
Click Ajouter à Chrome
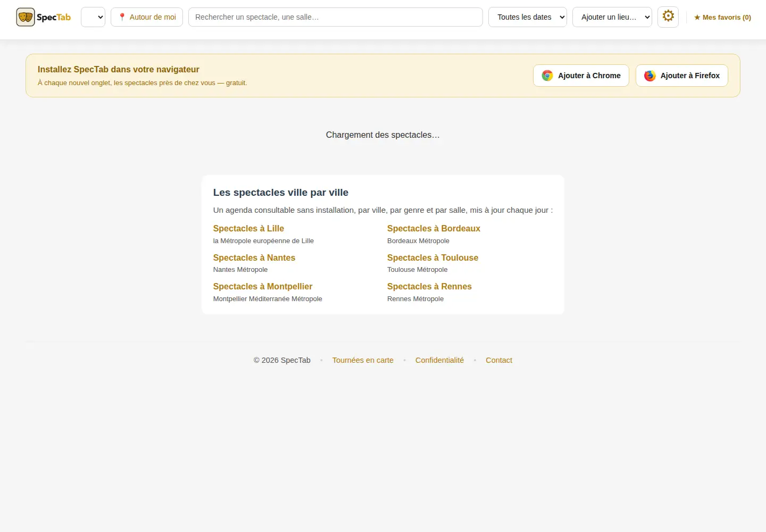[x=581, y=76]
